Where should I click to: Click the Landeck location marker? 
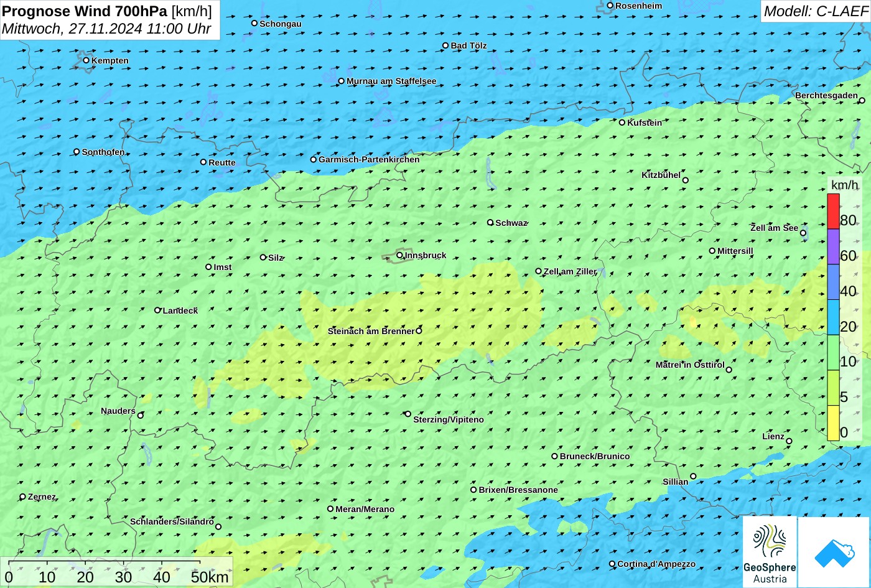[x=157, y=310]
